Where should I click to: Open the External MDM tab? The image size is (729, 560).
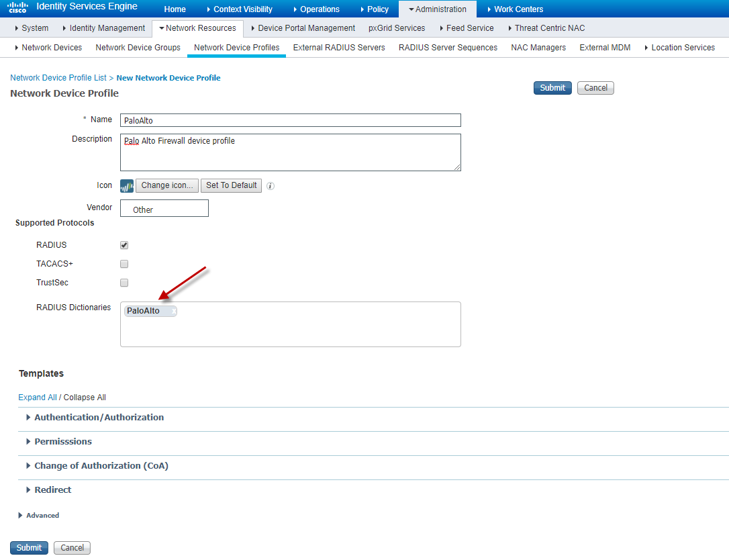click(x=605, y=48)
